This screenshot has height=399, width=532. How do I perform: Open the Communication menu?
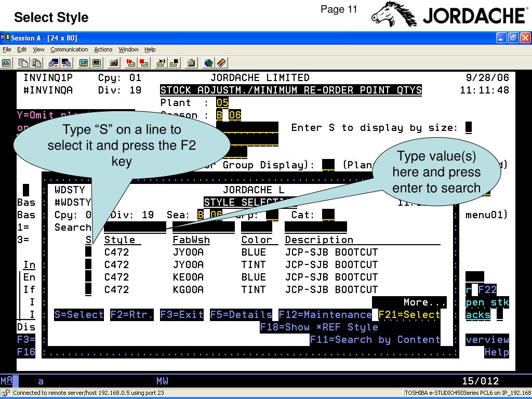(69, 49)
